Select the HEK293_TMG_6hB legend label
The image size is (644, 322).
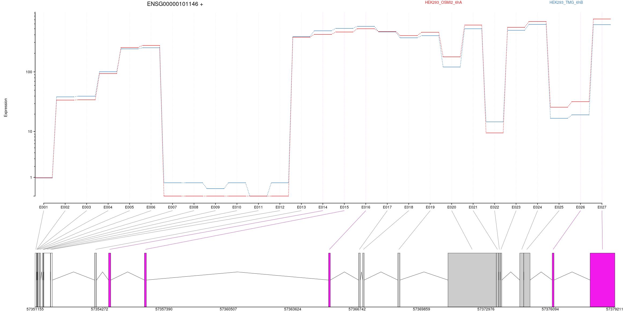pyautogui.click(x=566, y=2)
